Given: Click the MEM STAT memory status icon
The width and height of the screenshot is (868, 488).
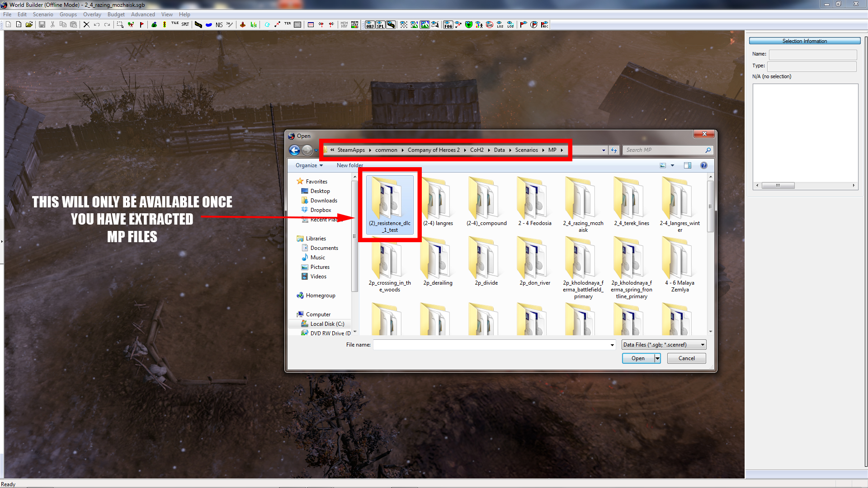Looking at the screenshot, I should [x=354, y=24].
